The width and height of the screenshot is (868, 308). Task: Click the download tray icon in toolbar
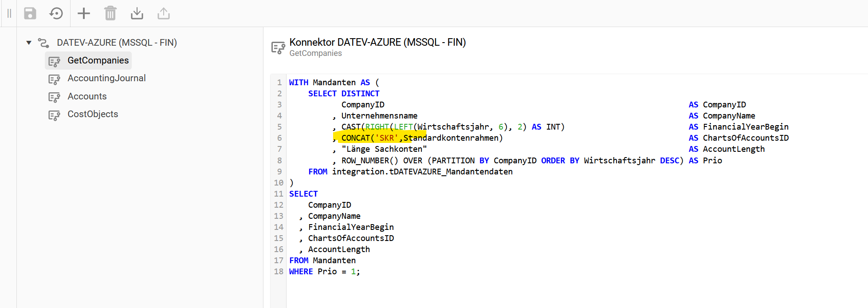tap(137, 13)
